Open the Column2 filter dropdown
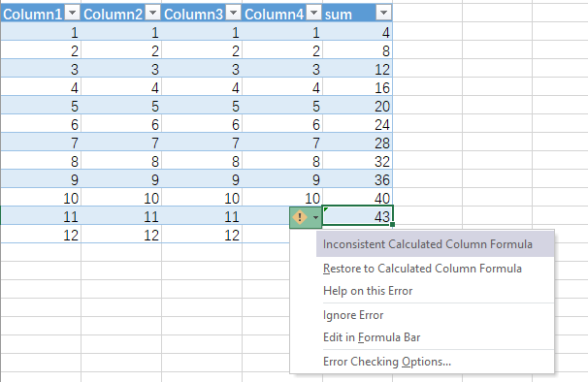The image size is (588, 382). point(152,14)
